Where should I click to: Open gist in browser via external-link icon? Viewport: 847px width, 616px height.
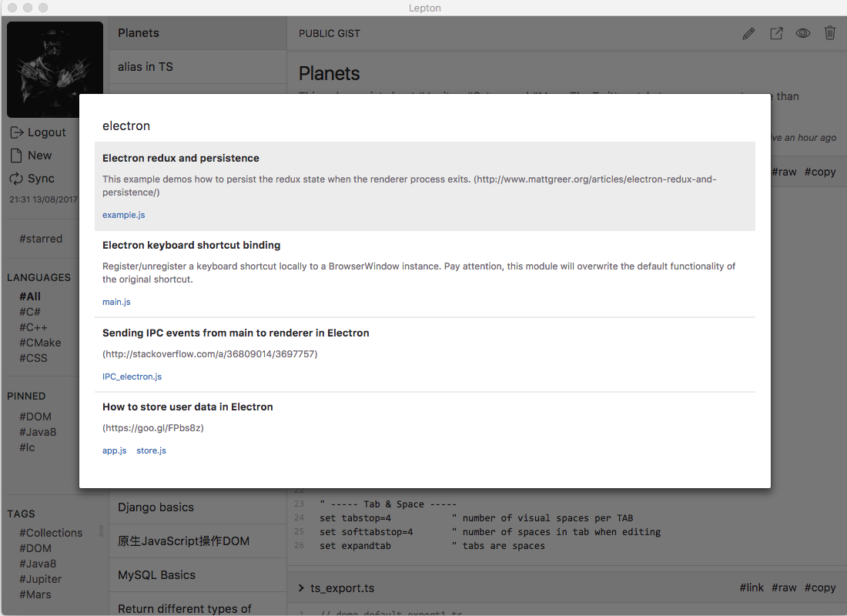(776, 34)
